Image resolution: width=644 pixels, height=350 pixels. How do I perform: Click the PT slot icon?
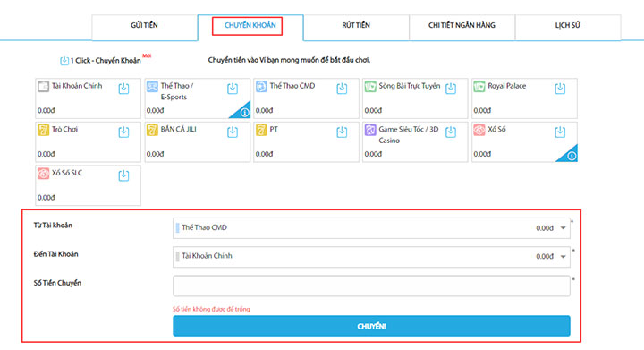(261, 130)
